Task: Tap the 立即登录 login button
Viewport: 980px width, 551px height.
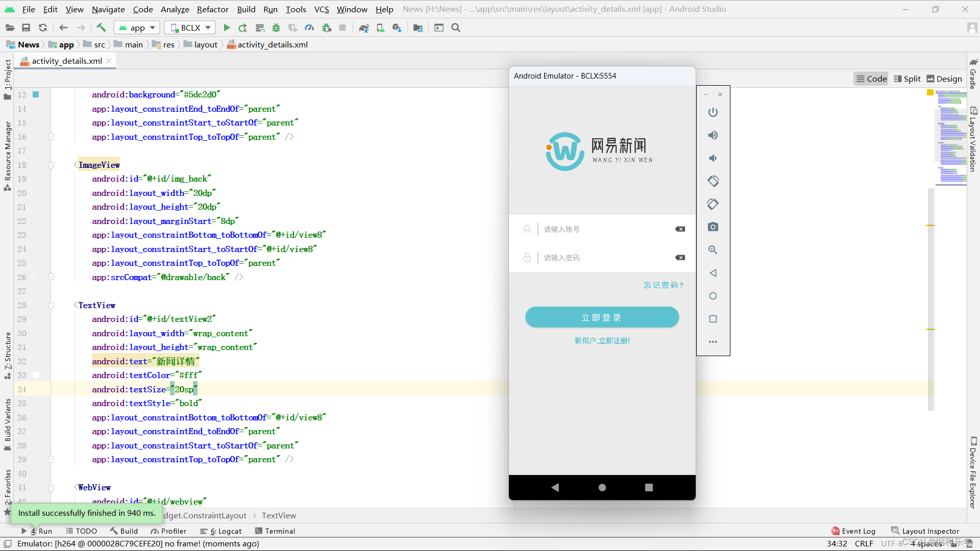Action: (602, 317)
